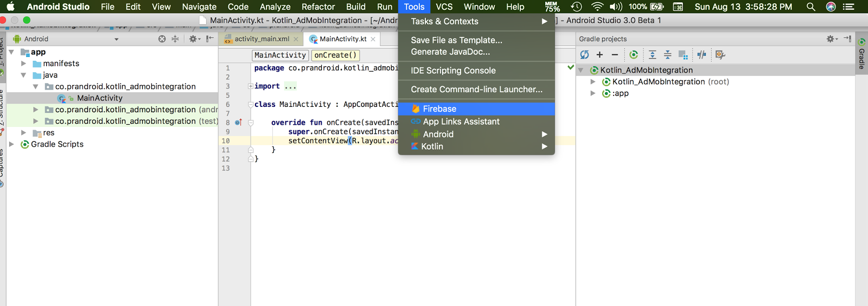Open the VCS menu
868x306 pixels.
point(444,7)
